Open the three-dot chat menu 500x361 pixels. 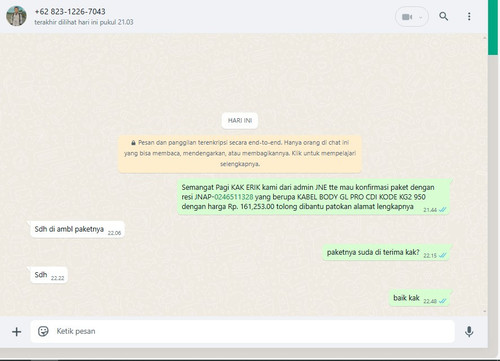coord(469,16)
